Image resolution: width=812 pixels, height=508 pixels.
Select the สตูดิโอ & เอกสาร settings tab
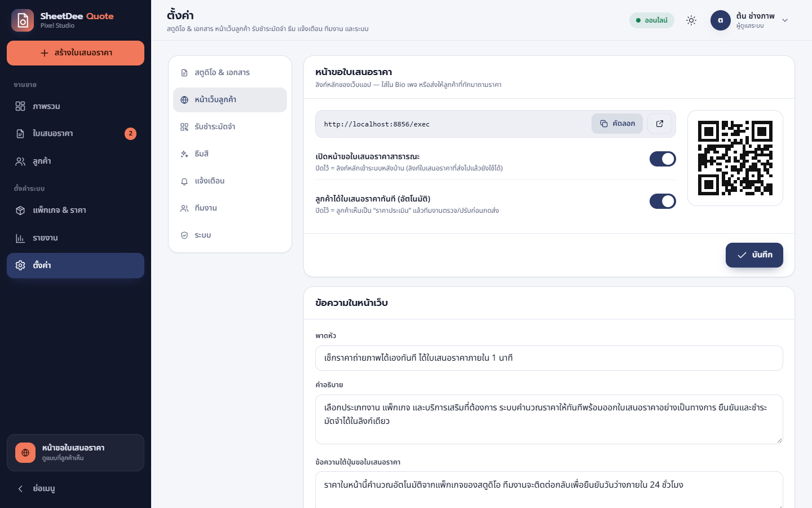click(x=230, y=73)
